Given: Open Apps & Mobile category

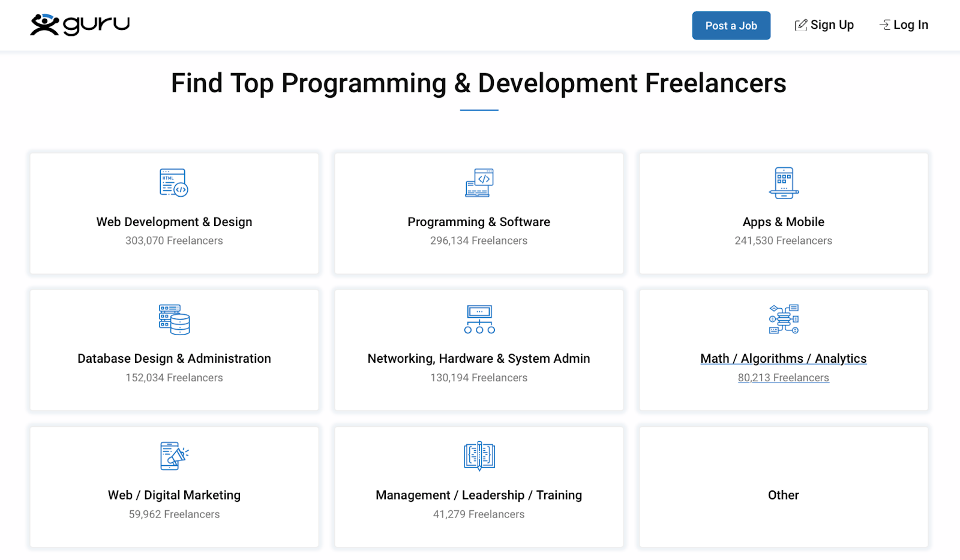Looking at the screenshot, I should pos(784,222).
